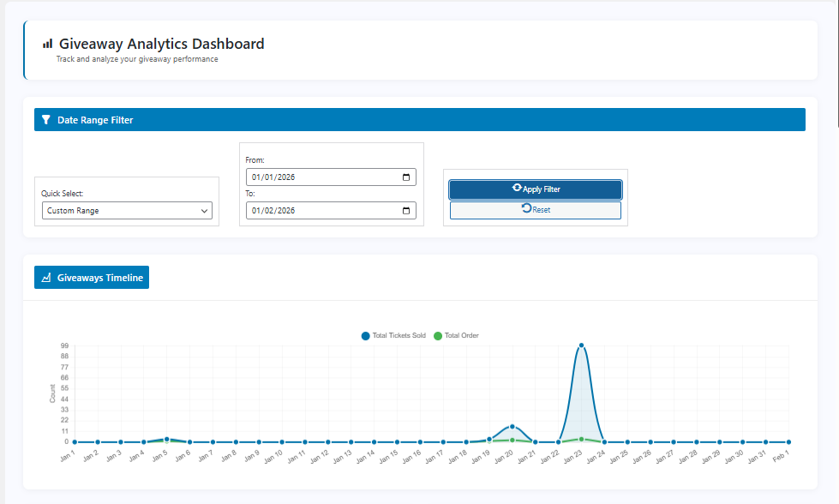839x504 pixels.
Task: Open the To date calendar picker icon
Action: point(405,211)
